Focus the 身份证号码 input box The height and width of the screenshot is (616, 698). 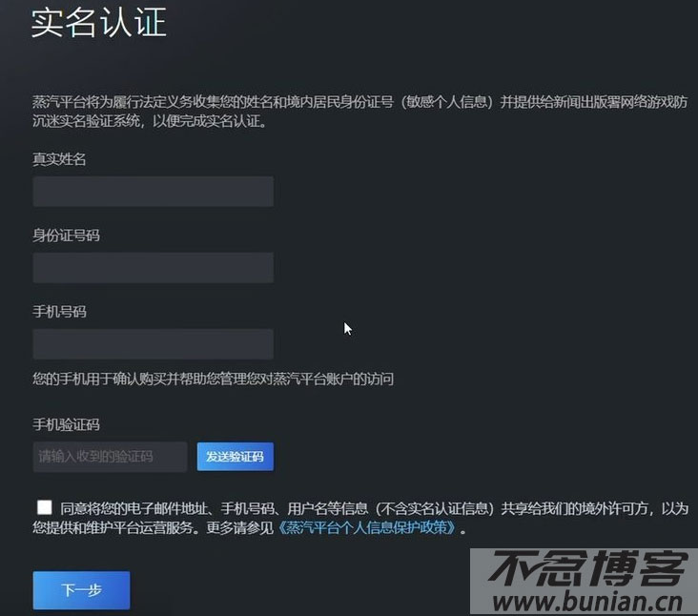pyautogui.click(x=154, y=268)
